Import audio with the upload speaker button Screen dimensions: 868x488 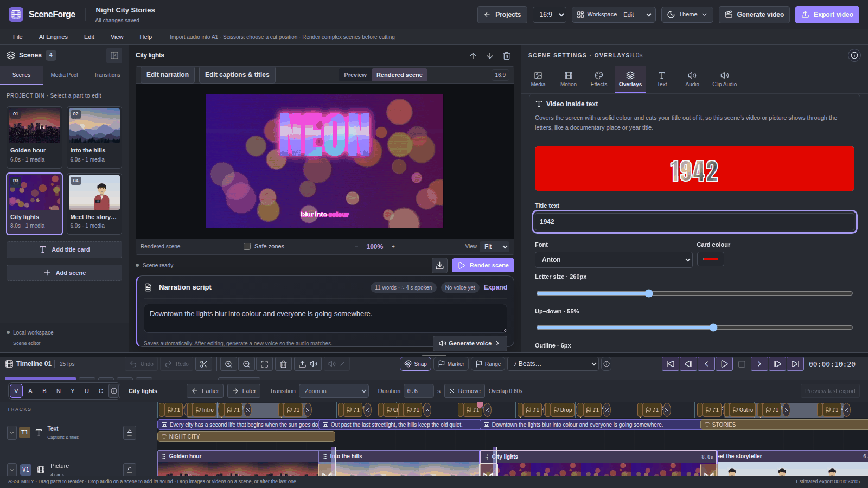[308, 364]
